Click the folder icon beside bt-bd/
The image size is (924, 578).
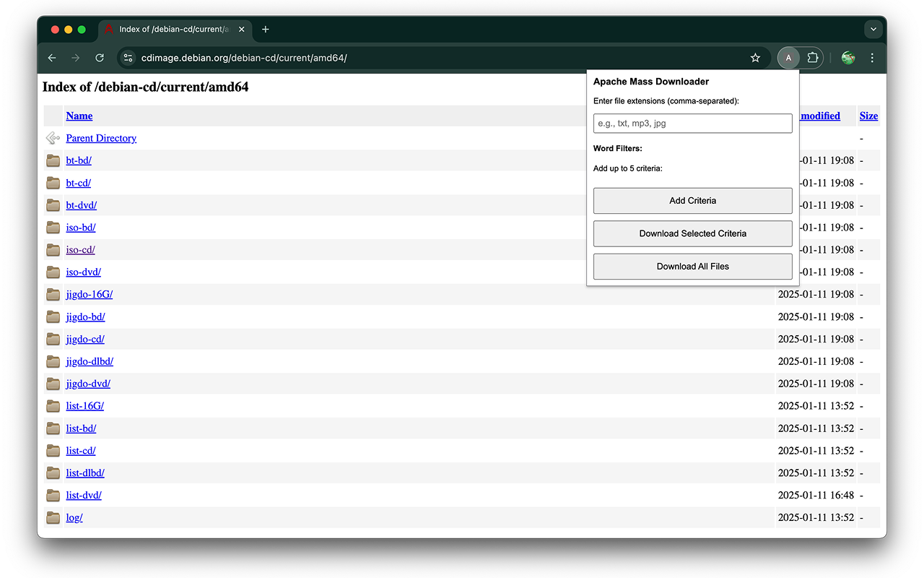click(x=53, y=160)
